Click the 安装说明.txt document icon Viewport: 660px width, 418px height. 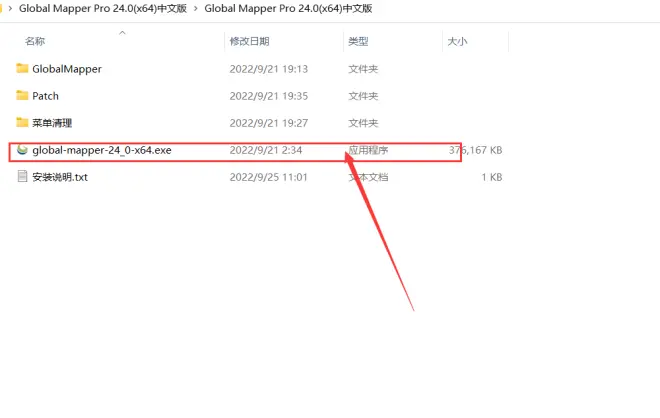point(23,177)
